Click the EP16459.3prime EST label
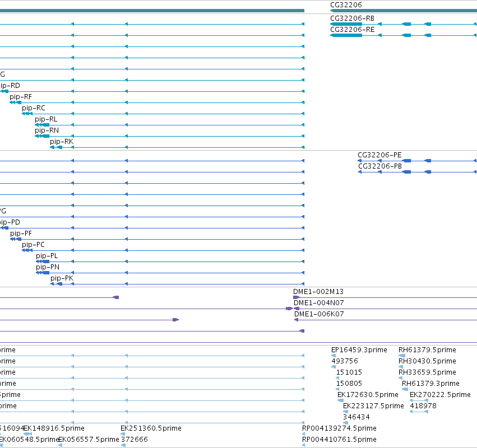Screen dimensions: 477x448 tap(359, 350)
